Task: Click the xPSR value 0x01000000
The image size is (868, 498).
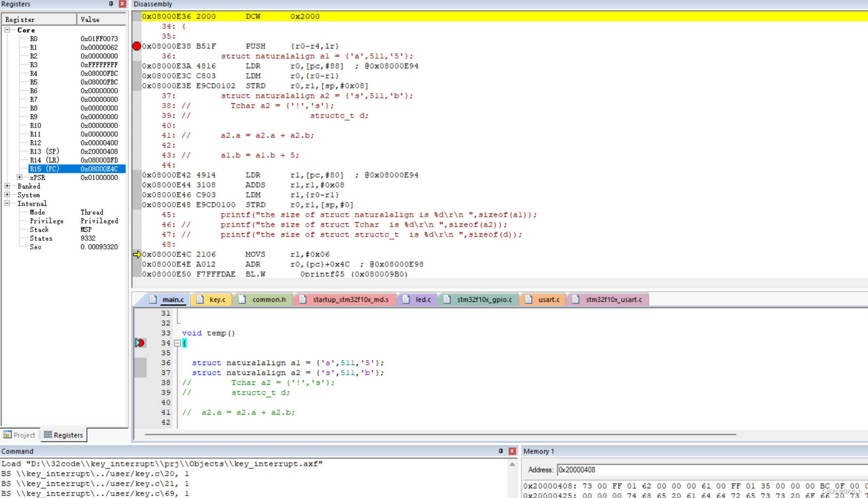Action: (x=99, y=177)
